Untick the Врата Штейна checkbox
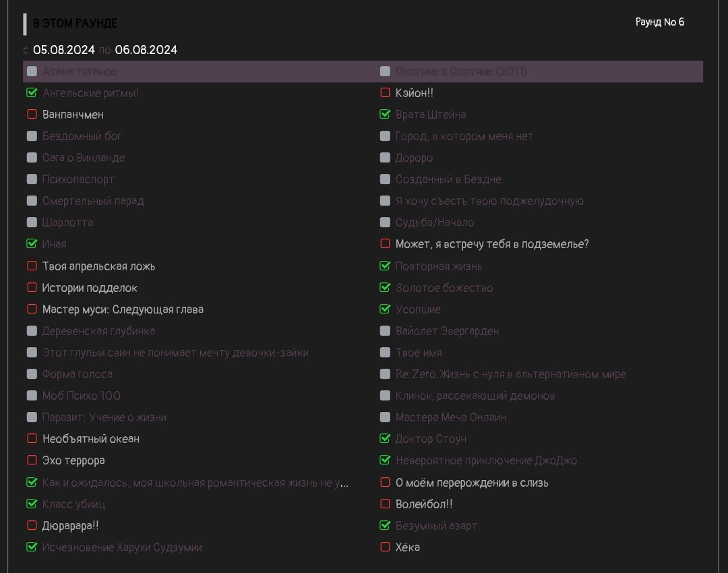 [386, 115]
